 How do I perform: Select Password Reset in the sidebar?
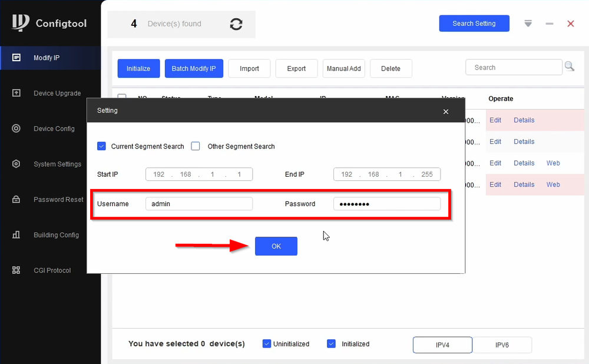(58, 199)
